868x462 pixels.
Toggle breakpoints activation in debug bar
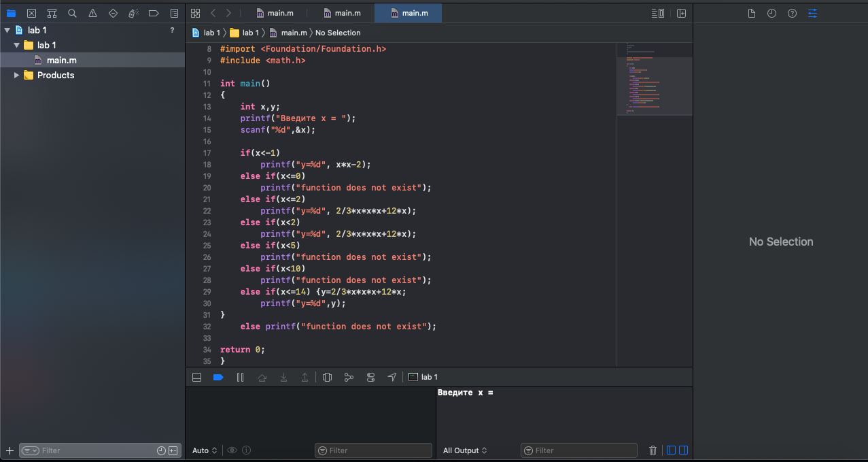click(x=218, y=377)
